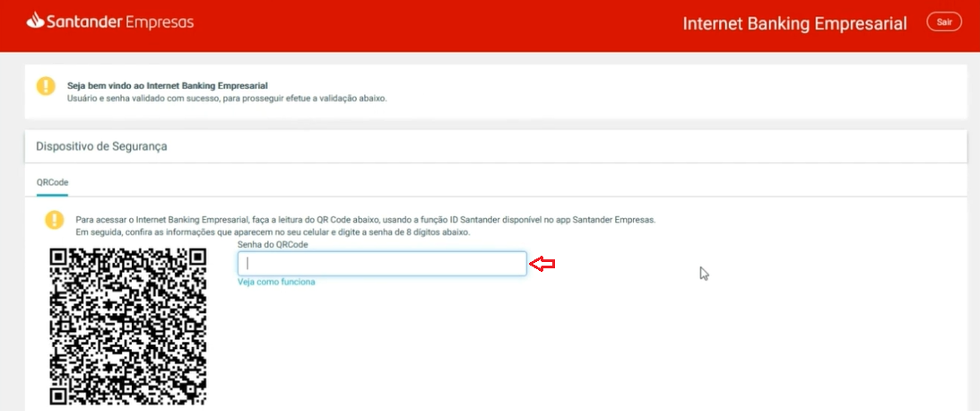Click the 'Usuário e senha validado com sucesso' message
Image resolution: width=980 pixels, height=411 pixels.
pyautogui.click(x=227, y=98)
